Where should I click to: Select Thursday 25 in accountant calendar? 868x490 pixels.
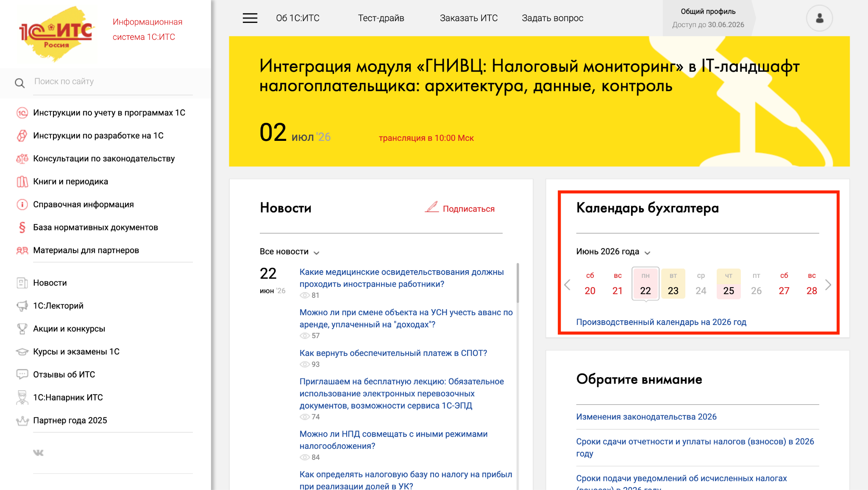[729, 283]
